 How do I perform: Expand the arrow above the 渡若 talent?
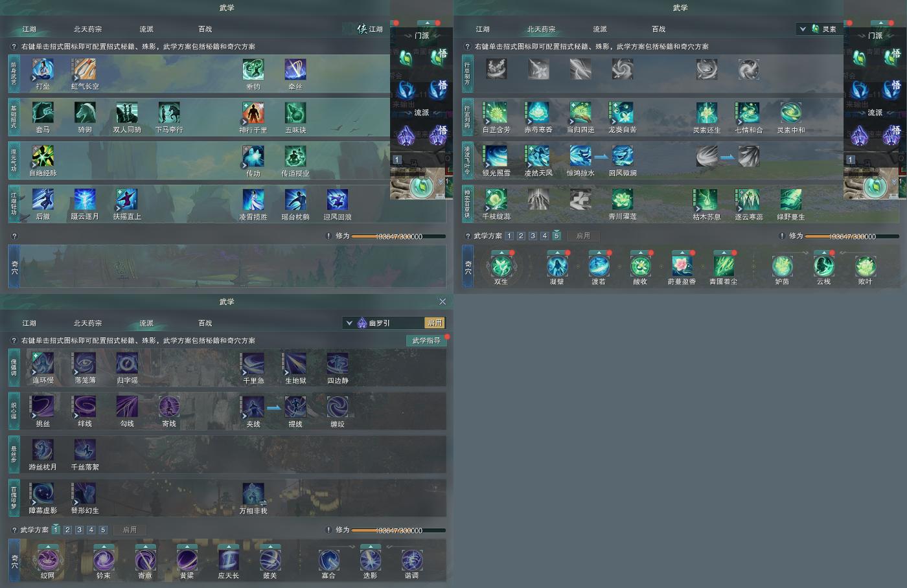point(599,253)
